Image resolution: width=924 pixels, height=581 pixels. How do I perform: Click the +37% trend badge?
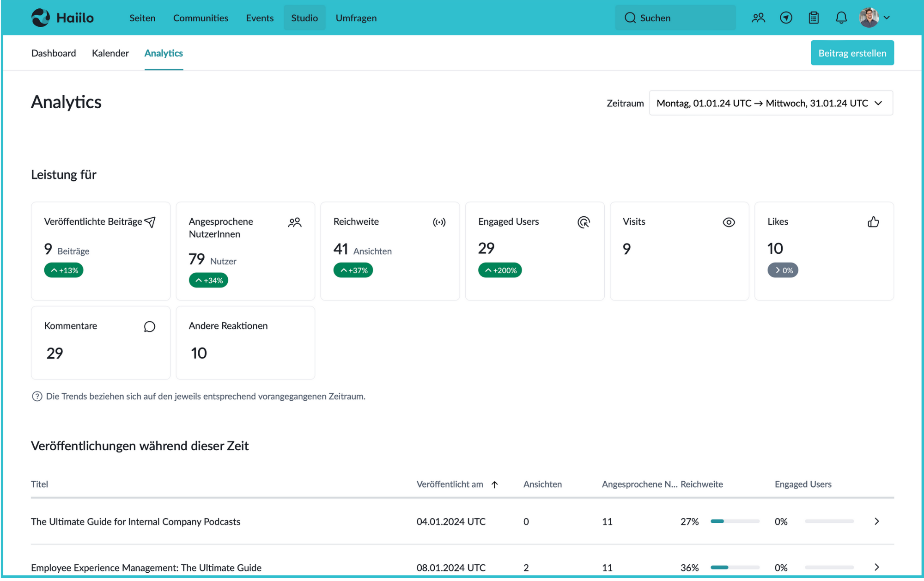[x=353, y=270]
